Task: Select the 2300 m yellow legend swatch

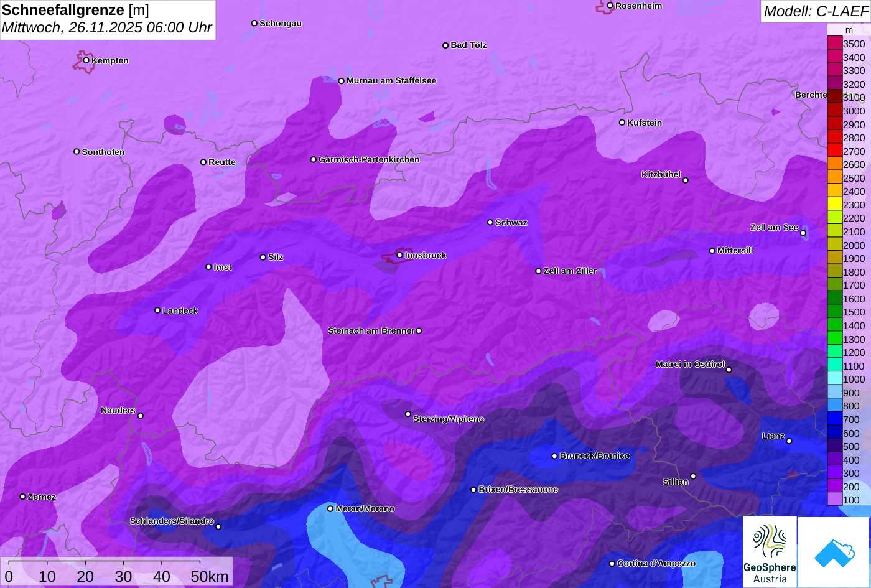Action: [x=834, y=205]
